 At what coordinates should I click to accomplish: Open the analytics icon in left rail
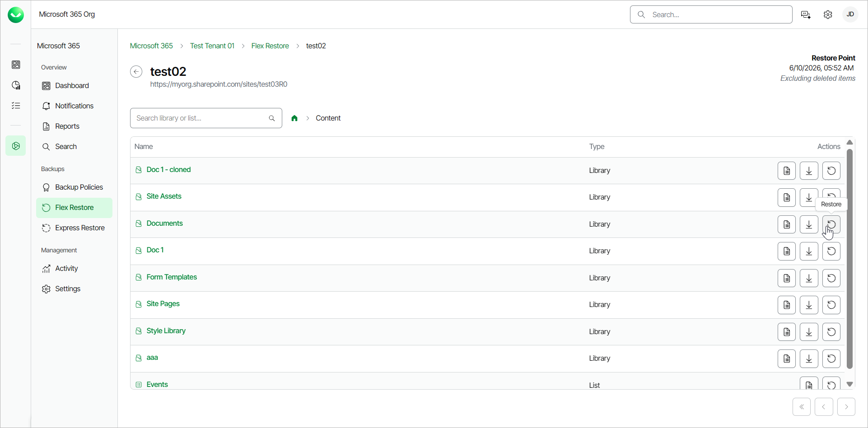pos(16,85)
